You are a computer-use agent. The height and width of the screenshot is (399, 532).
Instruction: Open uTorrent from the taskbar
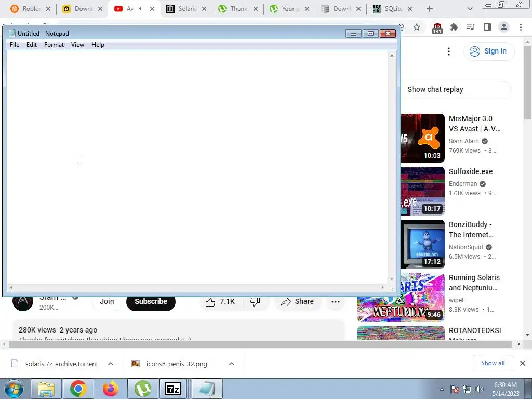coord(142,389)
